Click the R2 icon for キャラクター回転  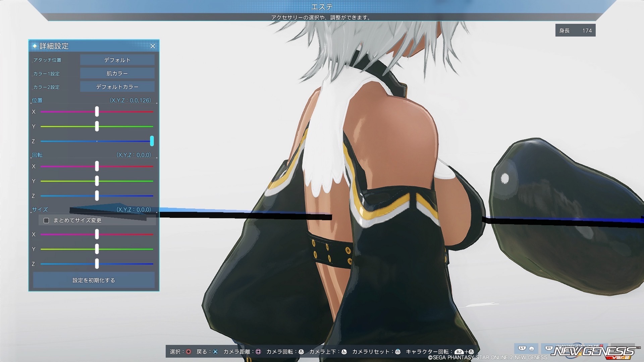[459, 352]
